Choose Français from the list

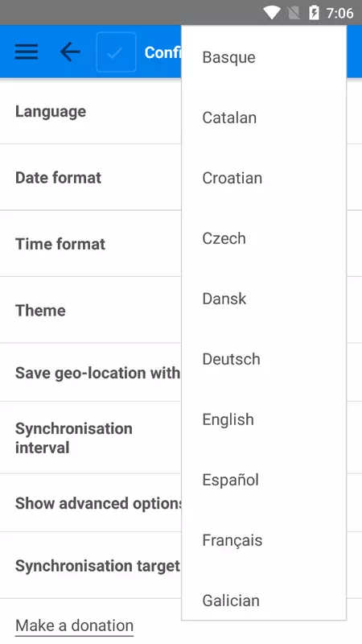pos(264,540)
